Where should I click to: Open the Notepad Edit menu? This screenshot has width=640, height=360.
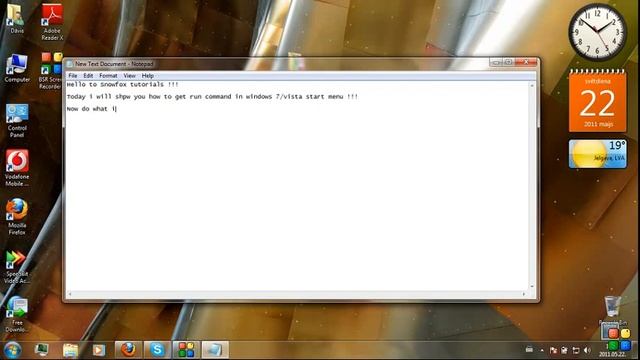tap(88, 76)
